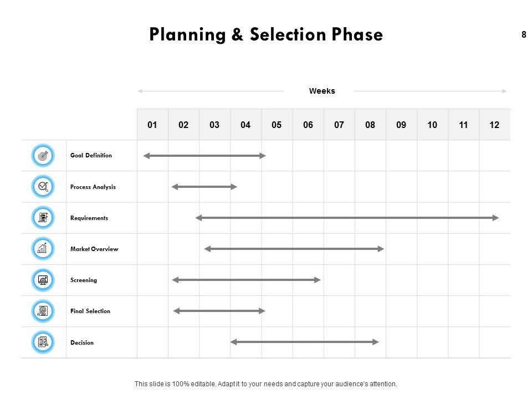
Task: Select the Goal Definition timeline arrow
Action: 204,156
